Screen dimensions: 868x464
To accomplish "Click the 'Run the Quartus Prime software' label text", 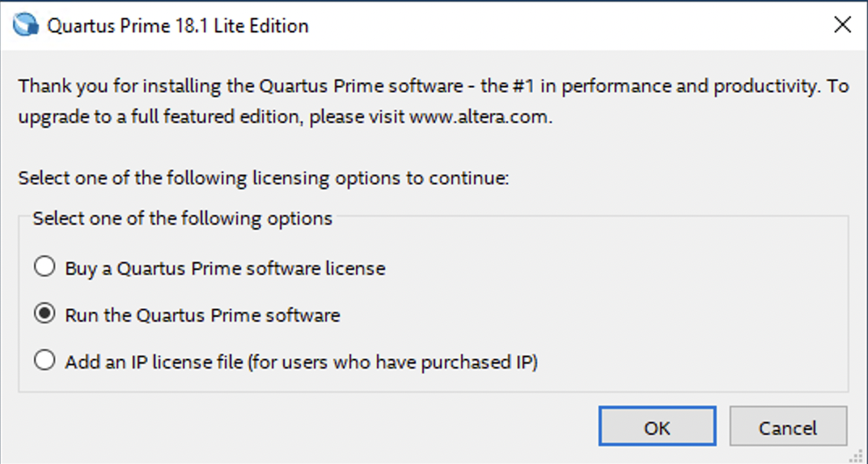I will point(202,315).
